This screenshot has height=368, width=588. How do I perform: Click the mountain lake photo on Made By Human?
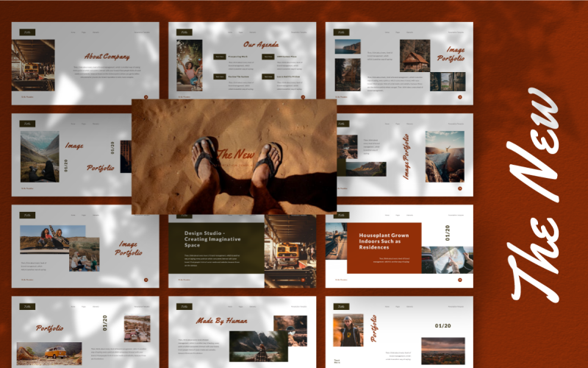(x=259, y=346)
